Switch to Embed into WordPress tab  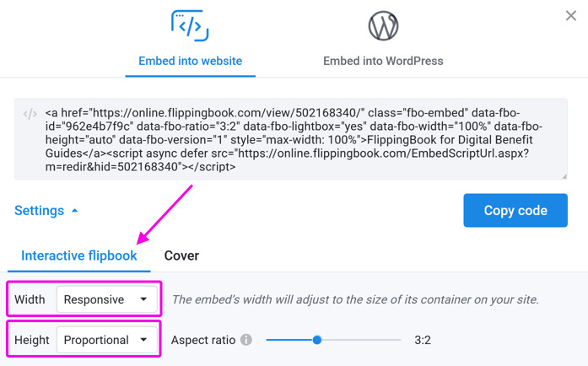[383, 61]
